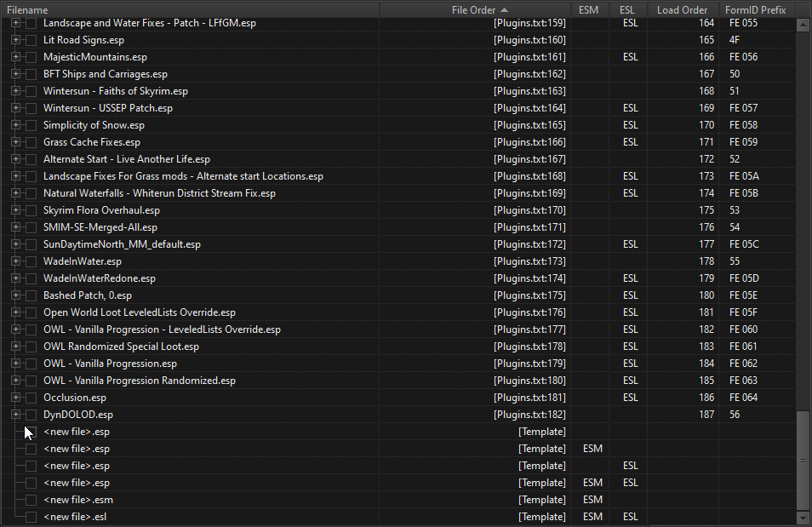Sort the list by the Filename column
The height and width of the screenshot is (527, 812).
point(191,10)
